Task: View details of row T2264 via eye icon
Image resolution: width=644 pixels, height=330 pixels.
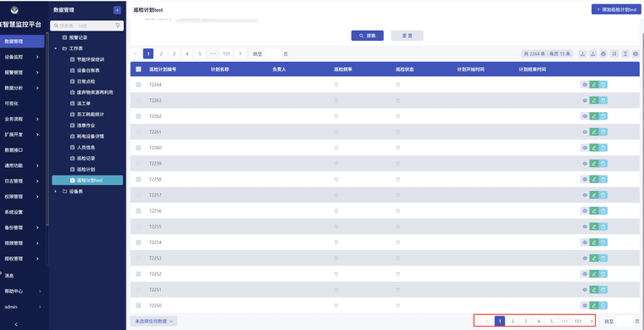Action: 585,85
